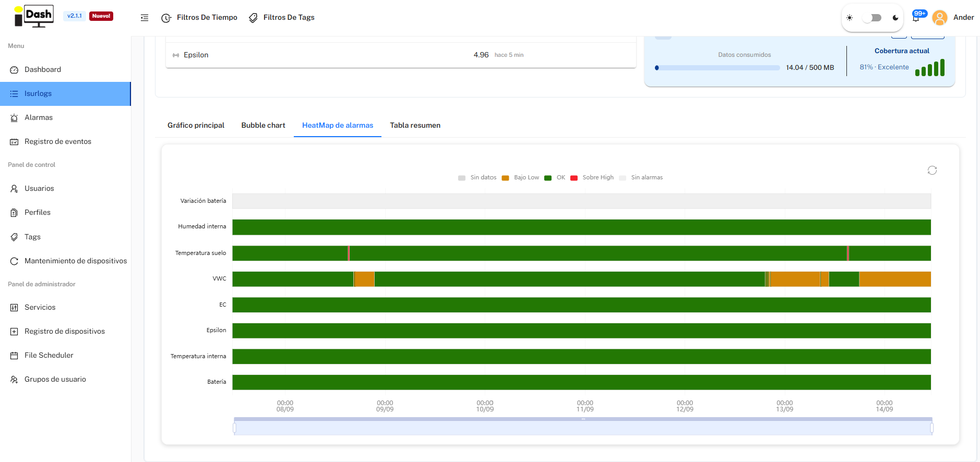Collapse the sidebar menu icon
980x462 pixels.
point(145,18)
